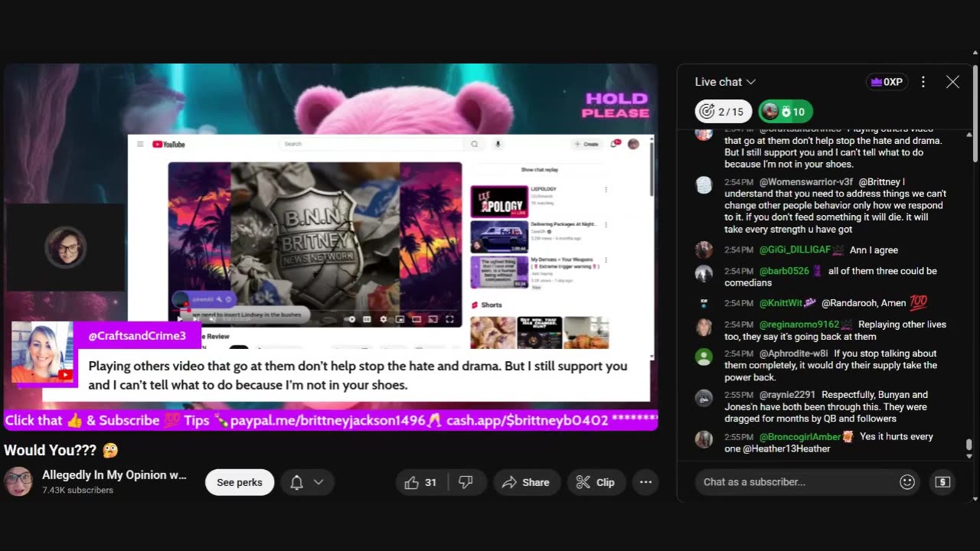Click @Aphrodite-w8i username in chat
Screen dimensions: 980x551
coord(794,354)
